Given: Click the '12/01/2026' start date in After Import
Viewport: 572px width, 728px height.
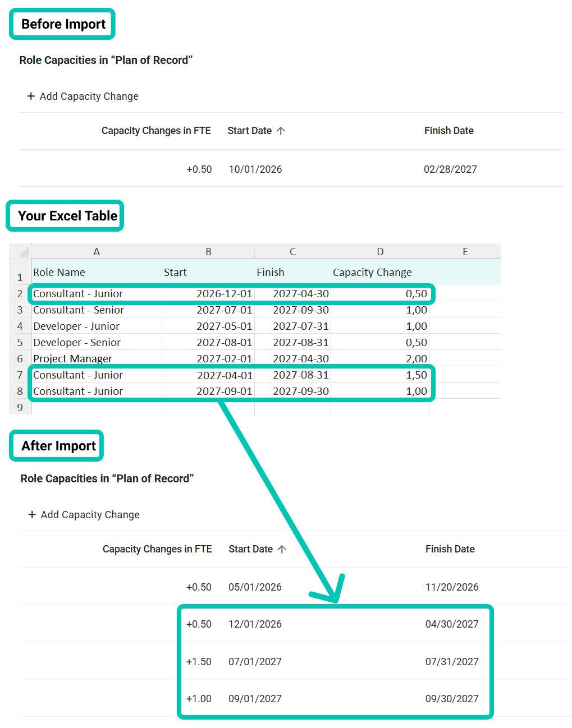Looking at the screenshot, I should tap(255, 624).
